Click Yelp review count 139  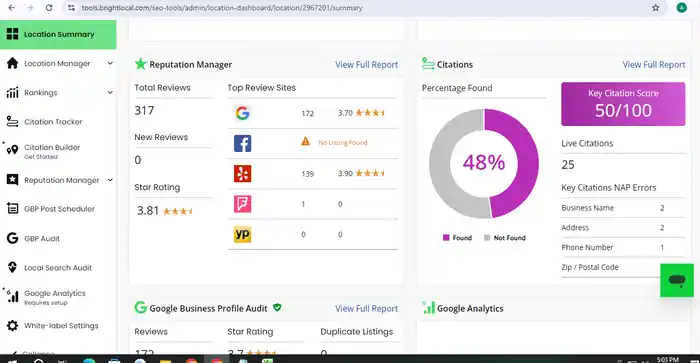(x=308, y=174)
